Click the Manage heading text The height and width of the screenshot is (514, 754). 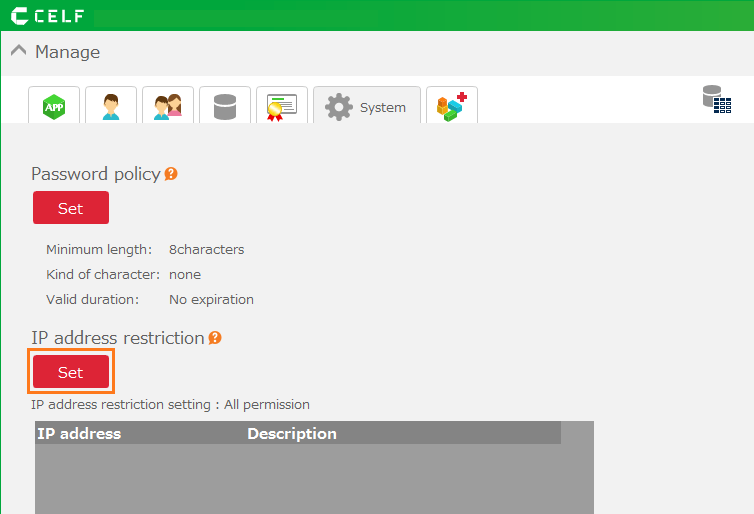tap(67, 52)
